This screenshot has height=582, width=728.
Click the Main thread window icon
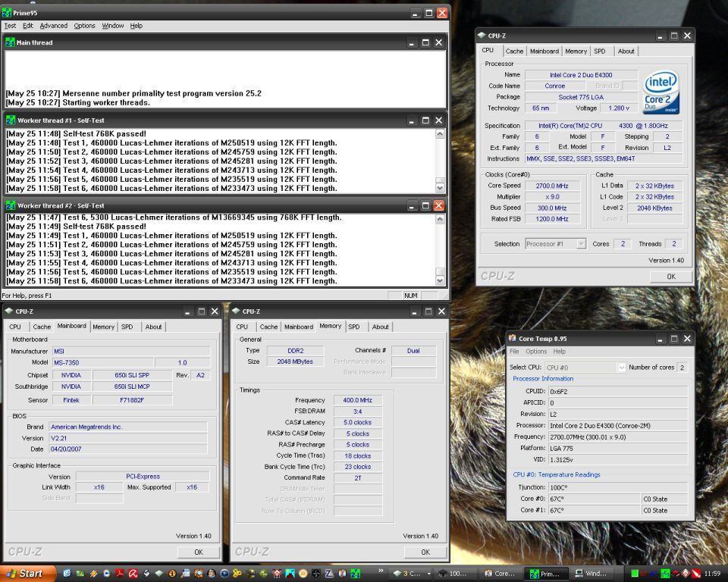click(x=10, y=42)
